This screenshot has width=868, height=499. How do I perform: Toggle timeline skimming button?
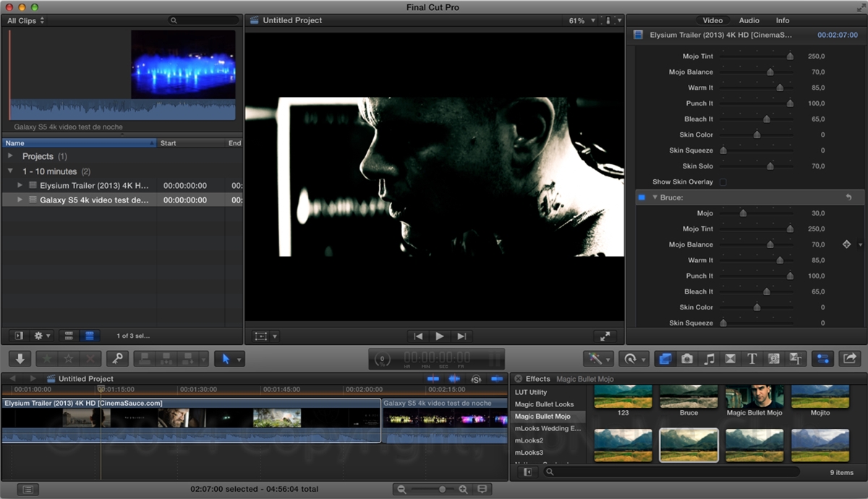click(433, 379)
